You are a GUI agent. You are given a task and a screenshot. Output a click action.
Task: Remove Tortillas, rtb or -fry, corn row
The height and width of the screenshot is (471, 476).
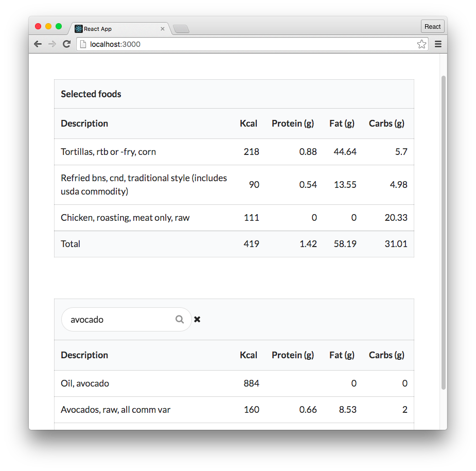pos(234,152)
